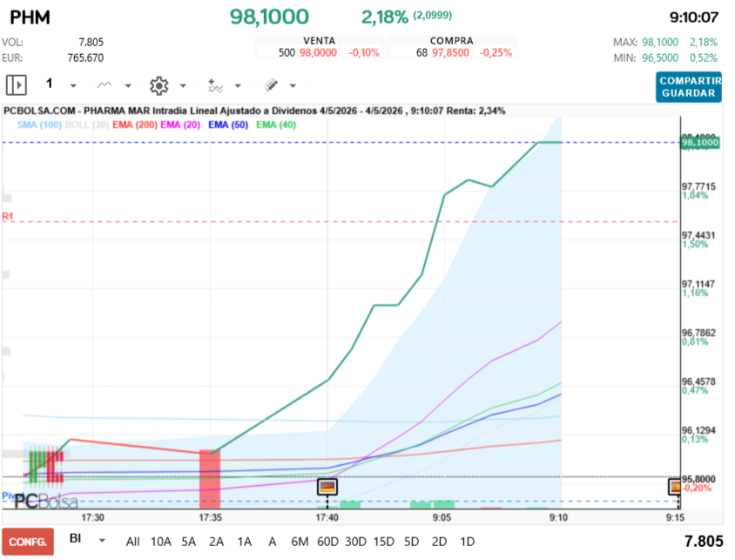Toggle the EMA (40) indicator legend
The width and height of the screenshot is (735, 560).
[276, 125]
